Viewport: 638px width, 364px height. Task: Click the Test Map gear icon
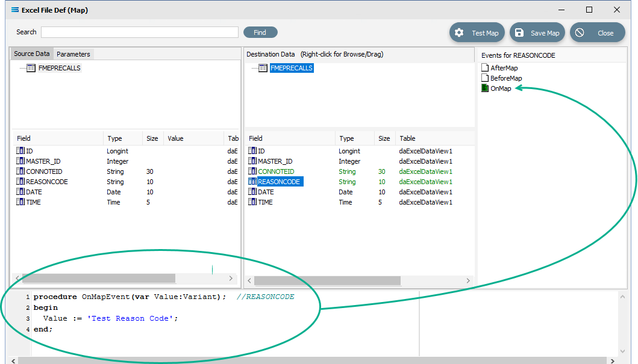coord(459,32)
